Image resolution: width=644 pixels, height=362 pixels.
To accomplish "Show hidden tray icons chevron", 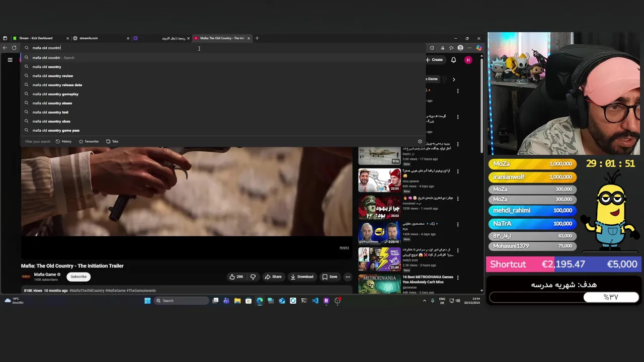I will [x=424, y=301].
